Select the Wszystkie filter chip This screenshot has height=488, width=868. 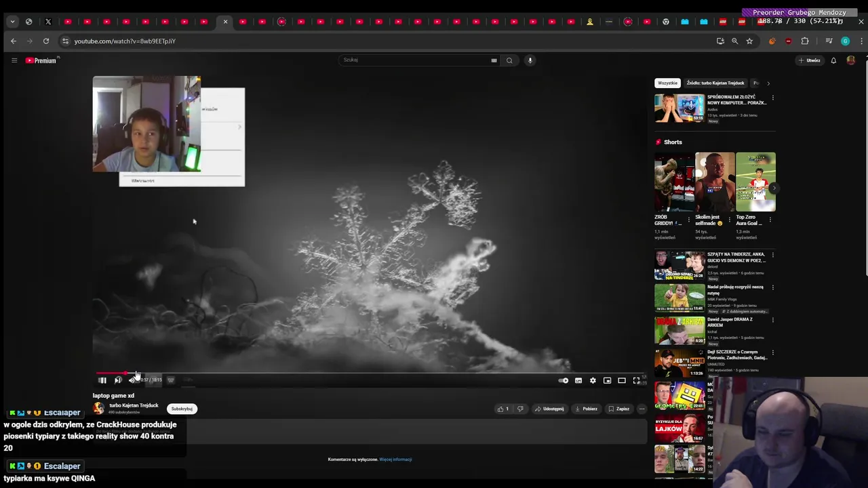667,83
